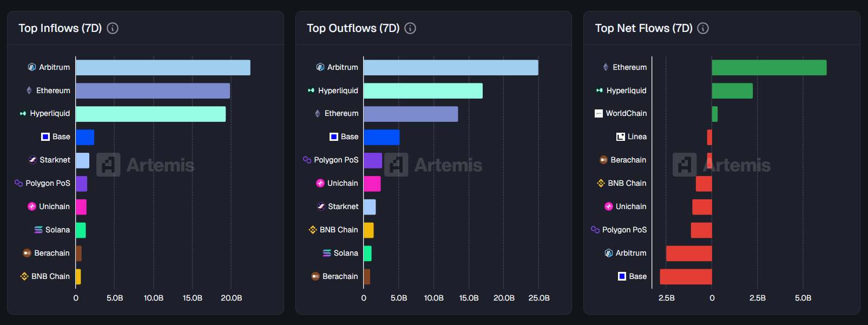Click the Unichain label in Top Net Flows
Viewport: 868px width, 325px height.
click(630, 206)
